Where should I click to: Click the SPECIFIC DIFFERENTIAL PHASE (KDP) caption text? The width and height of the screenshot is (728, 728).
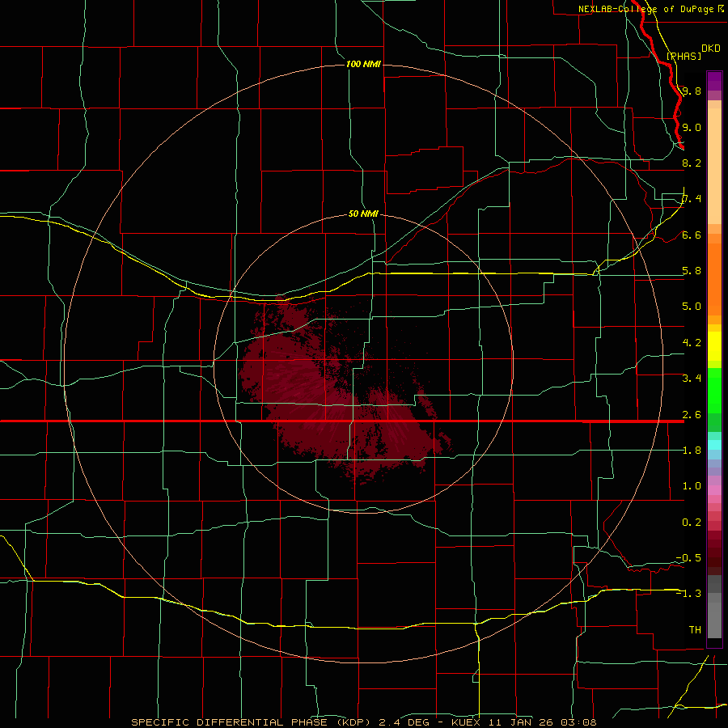point(253,722)
